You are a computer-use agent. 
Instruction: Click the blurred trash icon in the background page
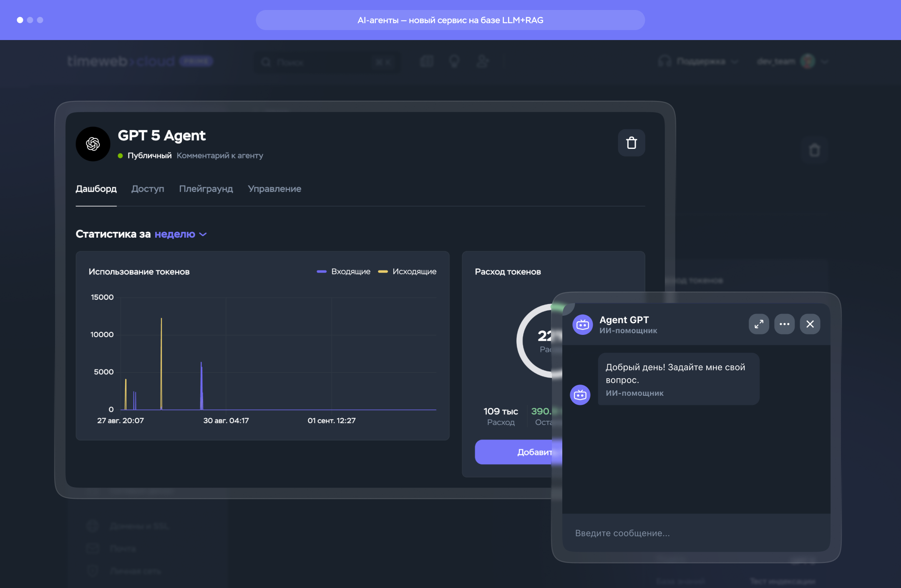pyautogui.click(x=815, y=150)
